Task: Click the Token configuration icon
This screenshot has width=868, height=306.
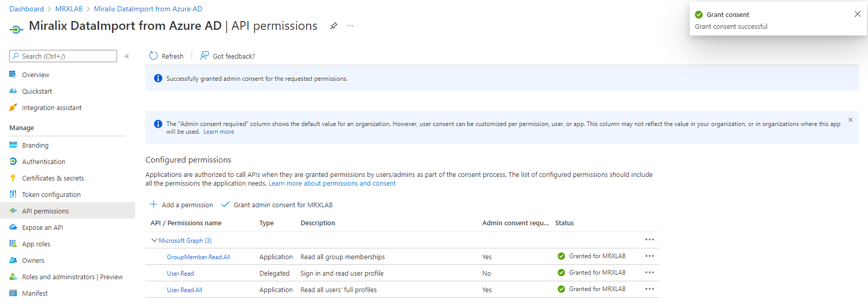Action: tap(13, 194)
